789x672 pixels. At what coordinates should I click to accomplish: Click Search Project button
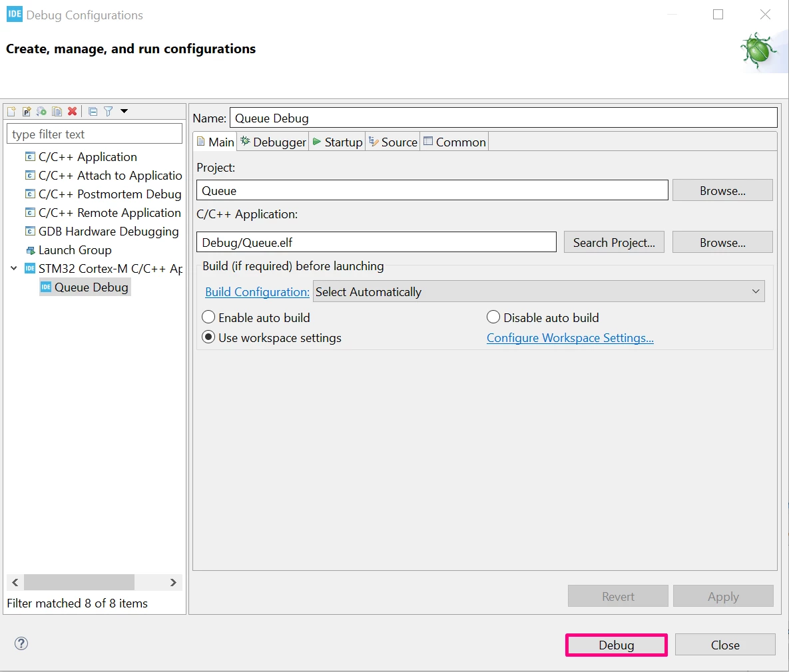(614, 242)
